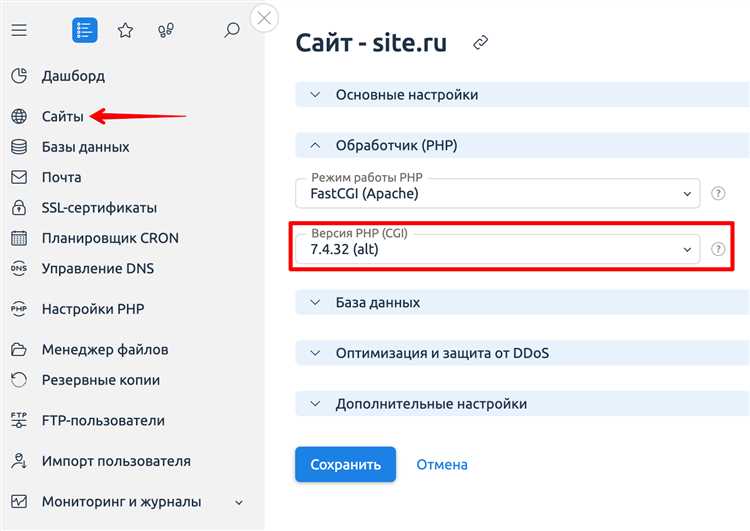Expand Мониторинг и журналы submenu chevron
The image size is (750, 531).
click(x=239, y=502)
